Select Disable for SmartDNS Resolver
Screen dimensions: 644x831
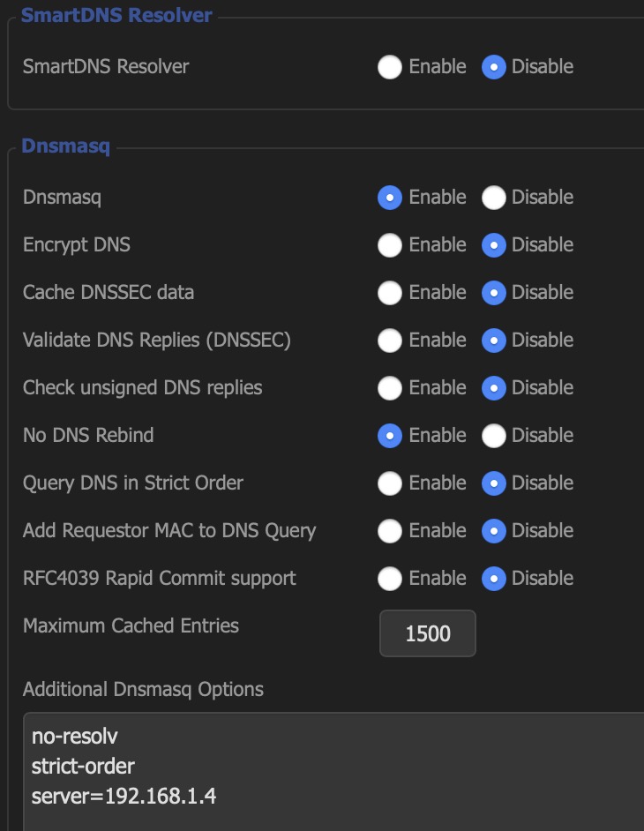[x=493, y=67]
